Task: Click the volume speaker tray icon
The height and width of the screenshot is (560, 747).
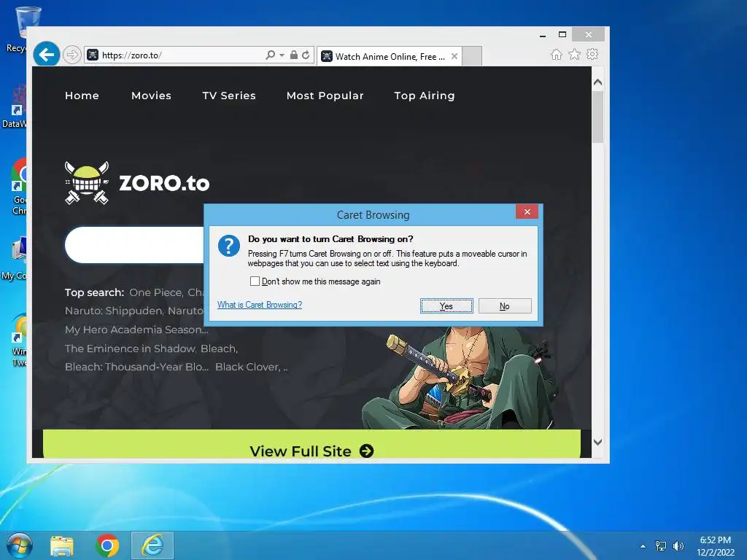Action: (x=678, y=546)
